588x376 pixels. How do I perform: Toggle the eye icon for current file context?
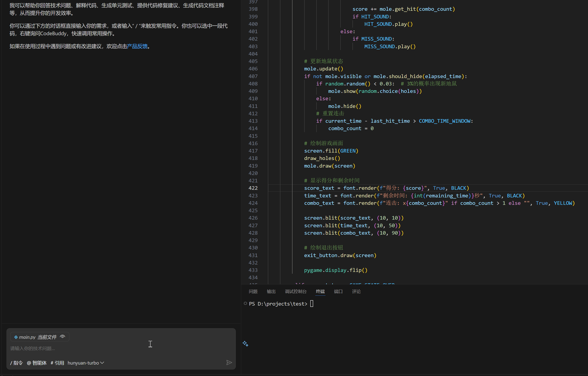tap(63, 337)
